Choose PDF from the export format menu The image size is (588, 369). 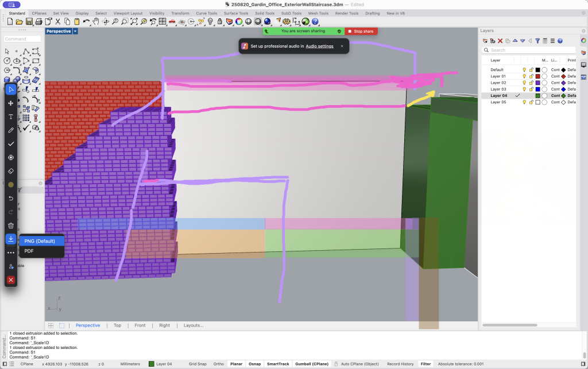coord(29,251)
